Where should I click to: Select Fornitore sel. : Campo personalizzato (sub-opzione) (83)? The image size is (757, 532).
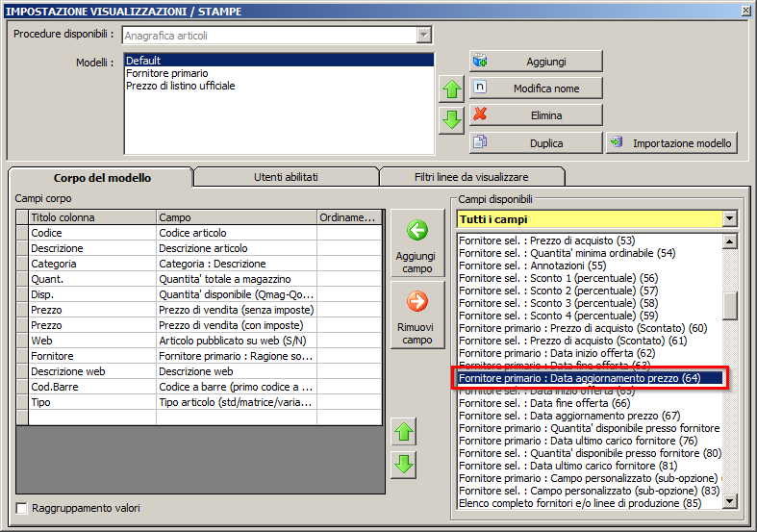point(590,491)
